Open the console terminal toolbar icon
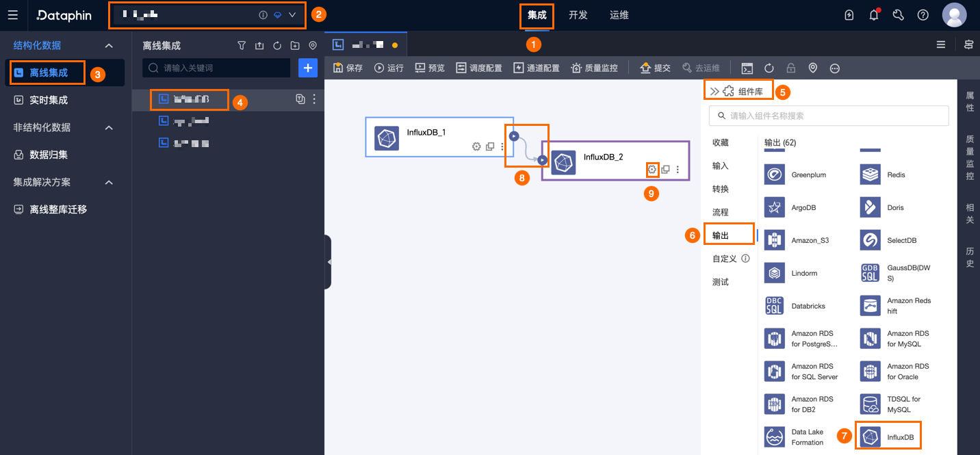 747,68
